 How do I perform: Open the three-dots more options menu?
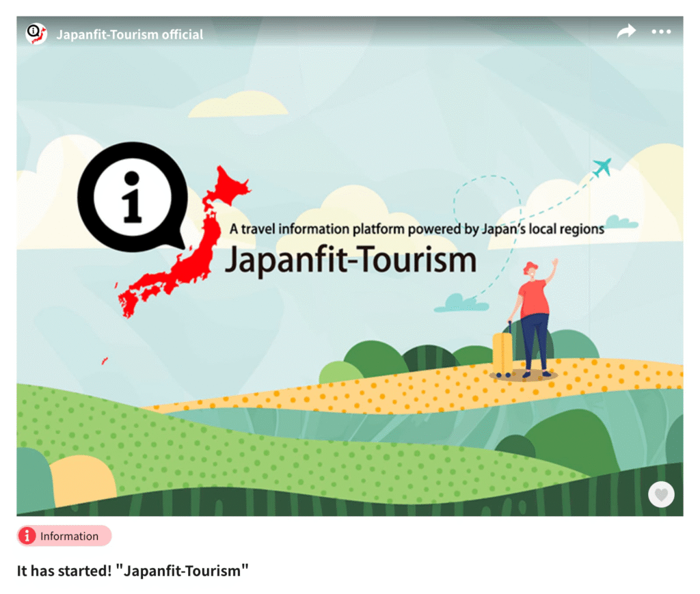(661, 32)
